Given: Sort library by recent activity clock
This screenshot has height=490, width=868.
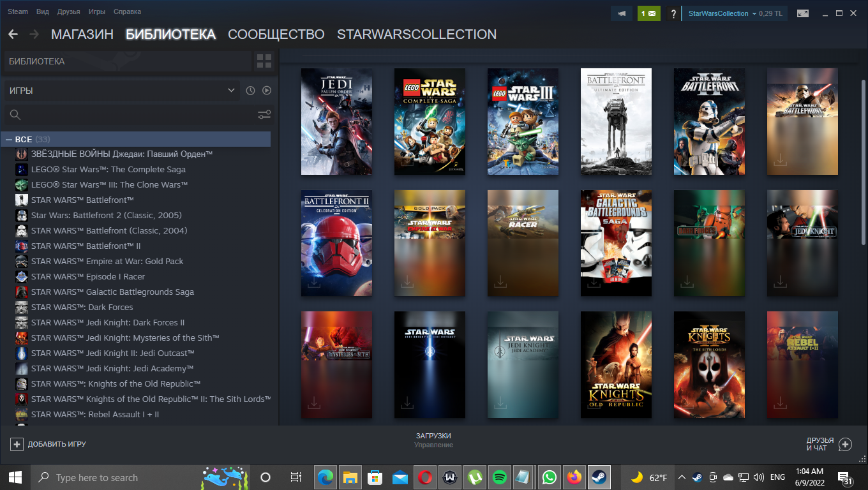Looking at the screenshot, I should click(250, 91).
